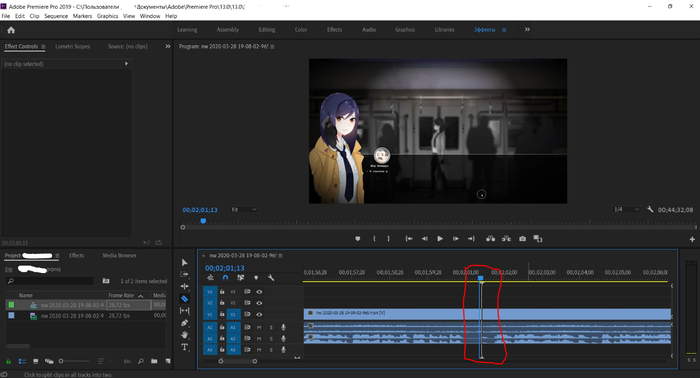Image resolution: width=700 pixels, height=378 pixels.
Task: Step back one frame
Action: (425, 239)
